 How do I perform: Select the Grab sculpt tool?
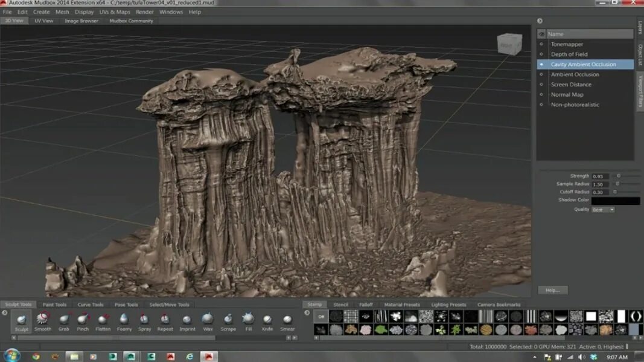tap(63, 320)
